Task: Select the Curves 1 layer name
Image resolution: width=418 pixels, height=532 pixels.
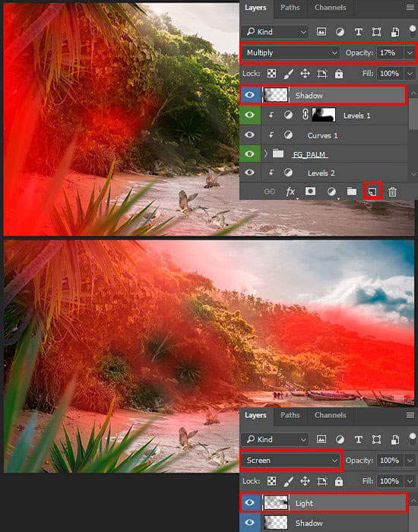Action: point(322,136)
